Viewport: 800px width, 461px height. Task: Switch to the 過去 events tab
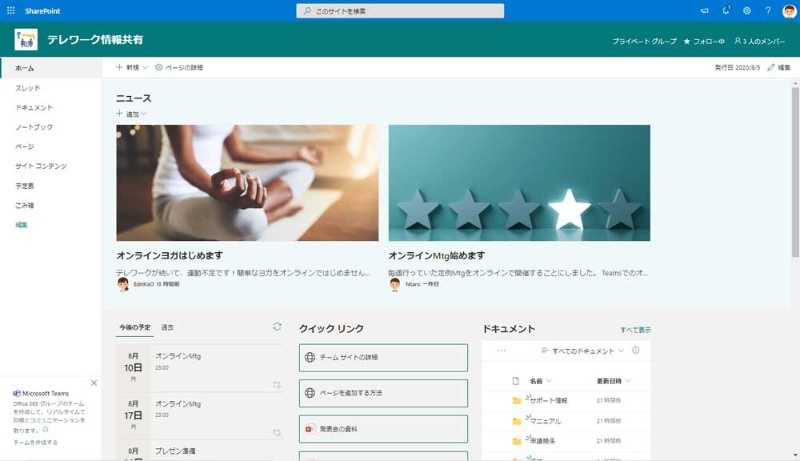(x=167, y=327)
